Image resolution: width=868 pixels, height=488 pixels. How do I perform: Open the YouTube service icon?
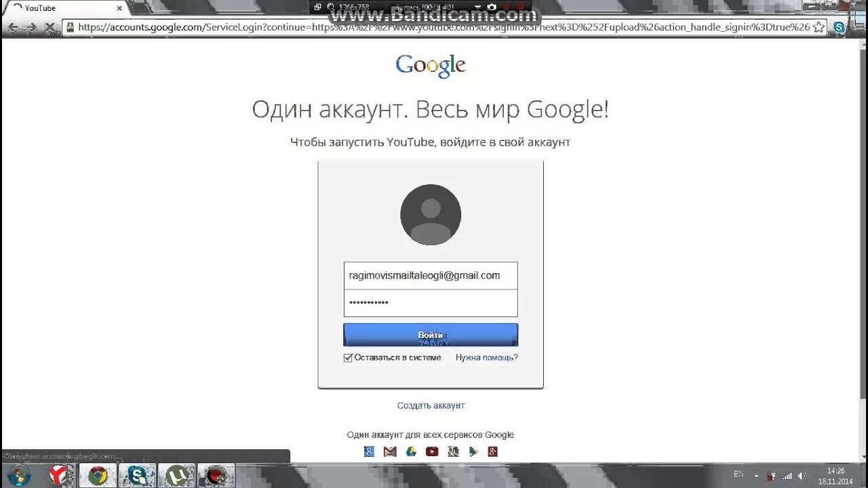pyautogui.click(x=432, y=451)
